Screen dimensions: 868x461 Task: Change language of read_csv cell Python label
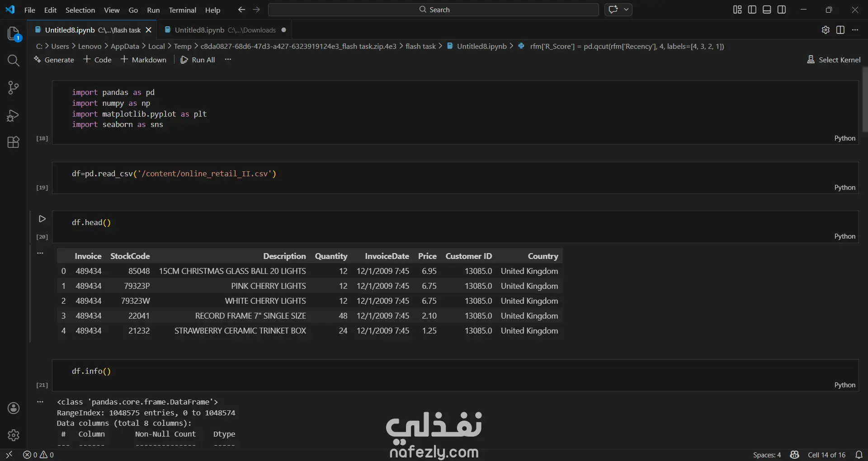tap(844, 188)
